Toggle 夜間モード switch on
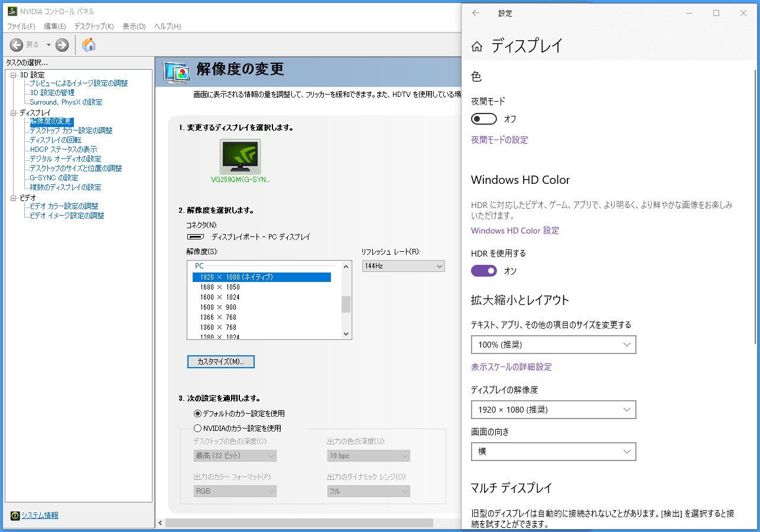The height and width of the screenshot is (532, 760). pos(484,119)
